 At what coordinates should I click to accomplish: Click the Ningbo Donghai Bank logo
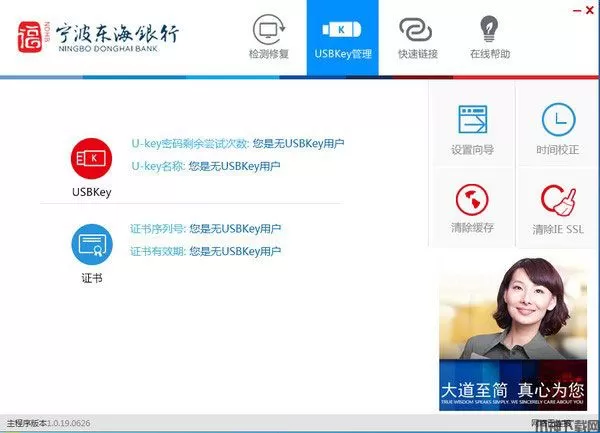pos(98,37)
